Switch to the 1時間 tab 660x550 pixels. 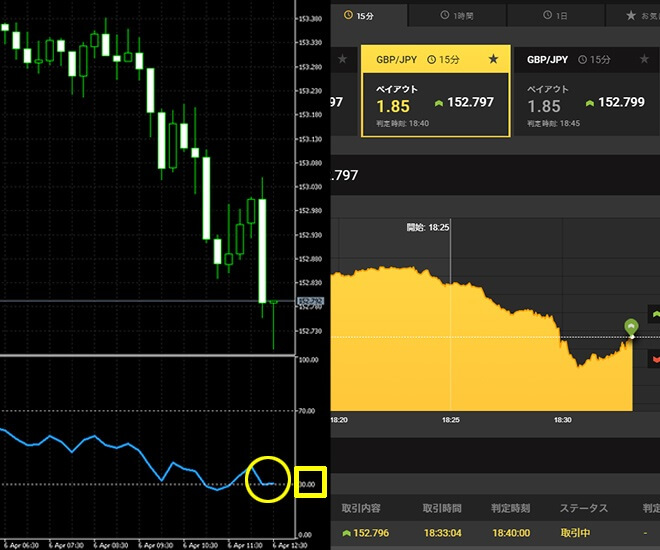[457, 16]
